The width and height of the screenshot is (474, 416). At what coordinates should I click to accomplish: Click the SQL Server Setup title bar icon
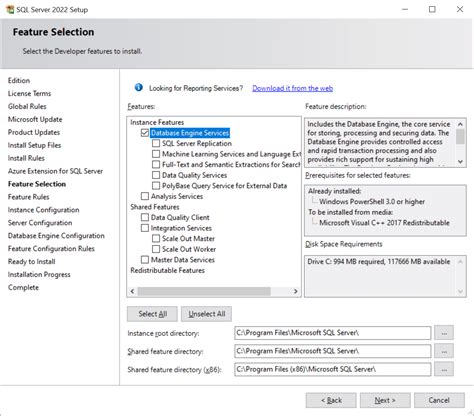[10, 9]
